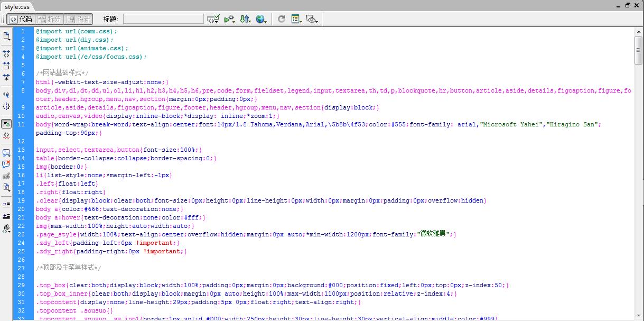Click the Collapse Selection icon

tap(6, 66)
